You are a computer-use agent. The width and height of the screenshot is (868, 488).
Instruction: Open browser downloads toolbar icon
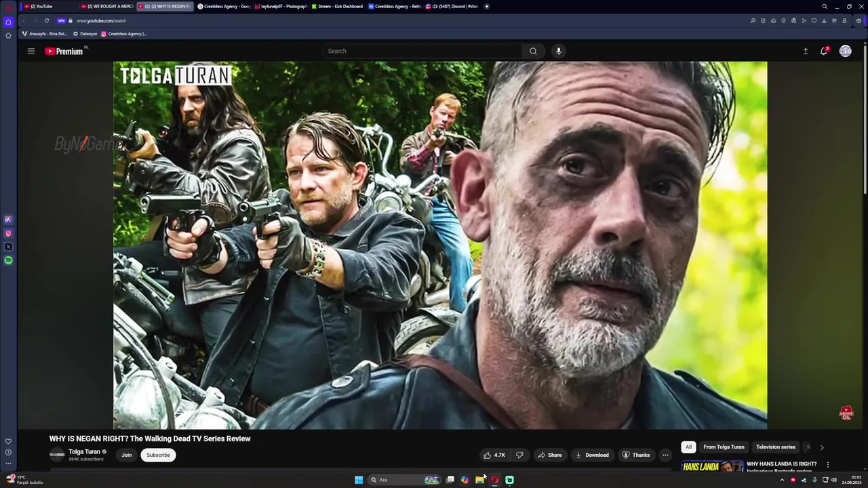(824, 20)
